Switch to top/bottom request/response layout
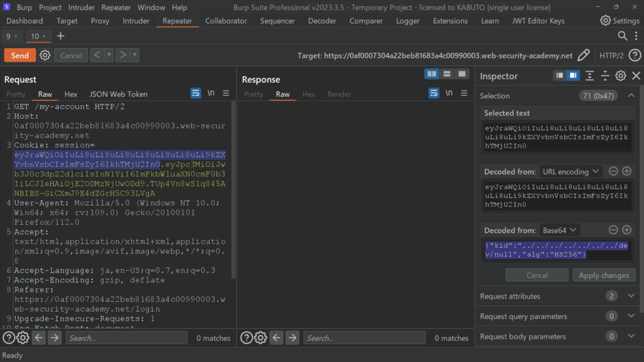644x362 pixels. [x=447, y=74]
